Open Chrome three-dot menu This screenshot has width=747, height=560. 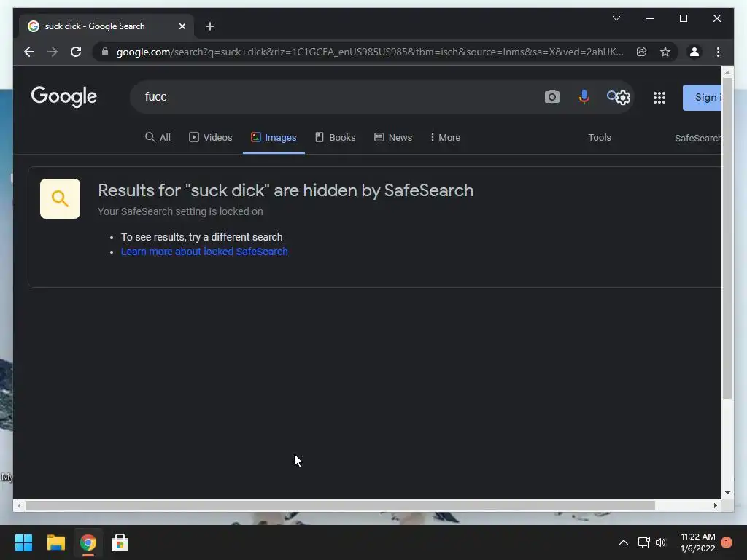pyautogui.click(x=718, y=52)
